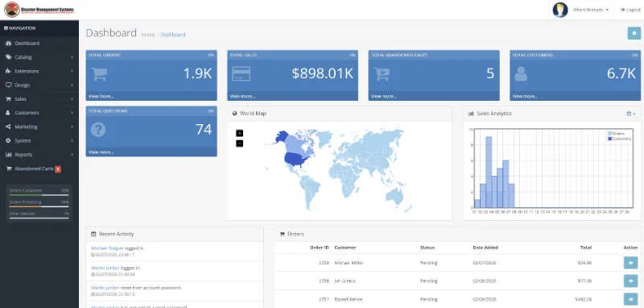Expand the System menu chevron

coord(72,140)
